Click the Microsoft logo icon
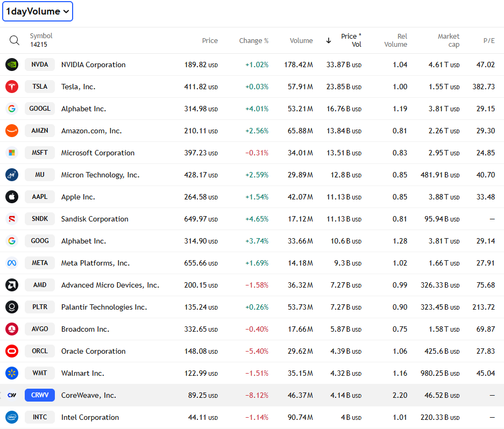The image size is (504, 429). point(12,153)
